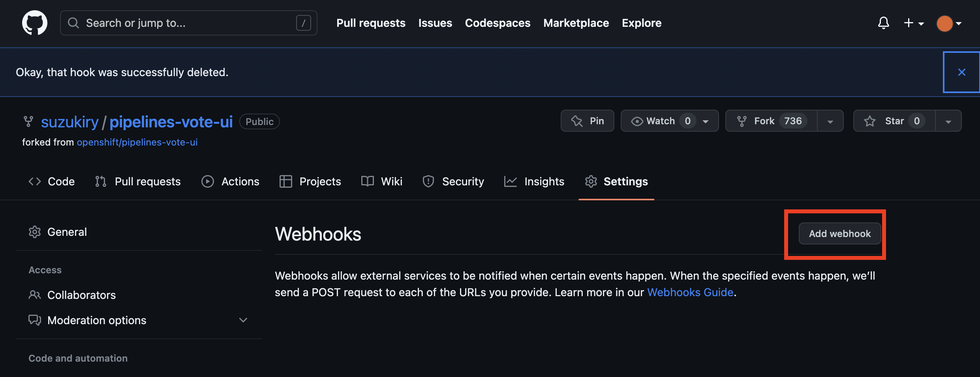Open the suzukiry owner profile link

click(69, 122)
